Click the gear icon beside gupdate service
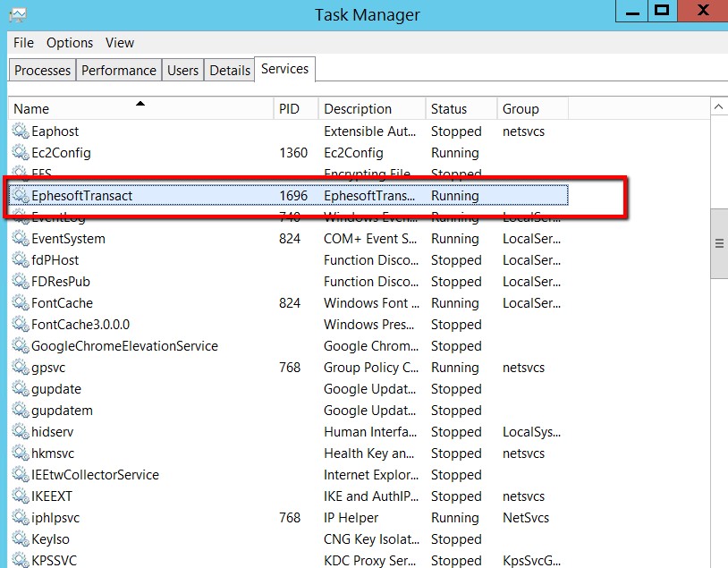Screen dimensions: 728x568 click(x=21, y=388)
